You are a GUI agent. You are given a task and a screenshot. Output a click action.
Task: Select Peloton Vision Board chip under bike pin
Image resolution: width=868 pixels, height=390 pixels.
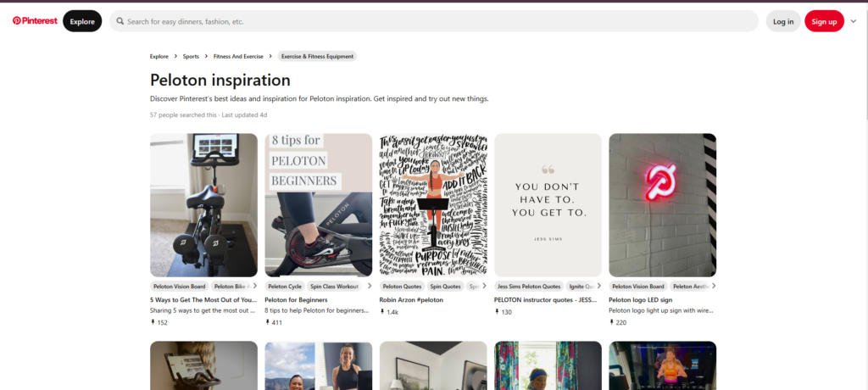click(180, 287)
